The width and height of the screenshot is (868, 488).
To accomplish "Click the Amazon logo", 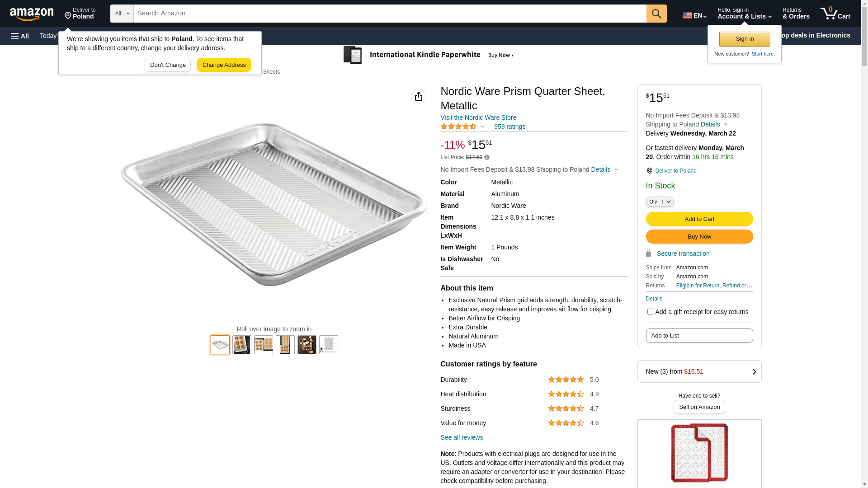I will (32, 14).
